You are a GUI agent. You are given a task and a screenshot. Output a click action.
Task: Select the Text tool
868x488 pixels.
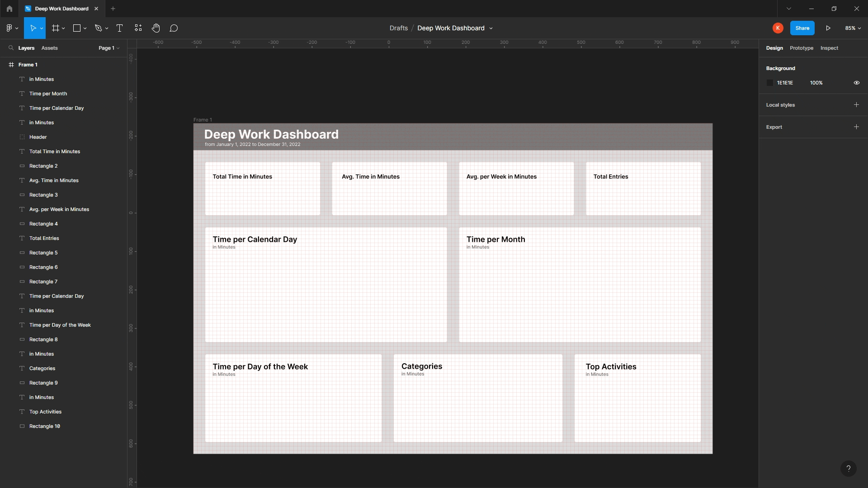[x=119, y=28]
